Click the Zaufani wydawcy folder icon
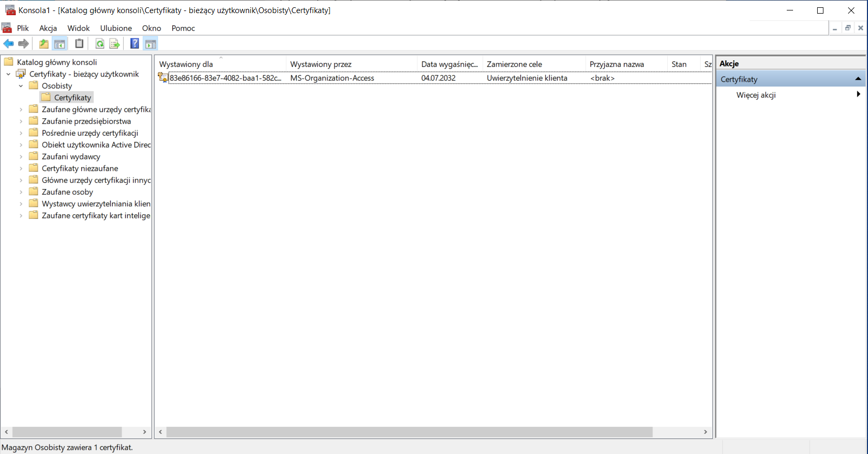This screenshot has width=868, height=454. (x=34, y=156)
